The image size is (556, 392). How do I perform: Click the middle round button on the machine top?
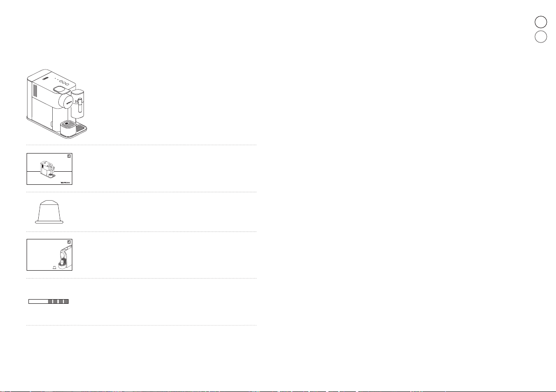pos(64,83)
